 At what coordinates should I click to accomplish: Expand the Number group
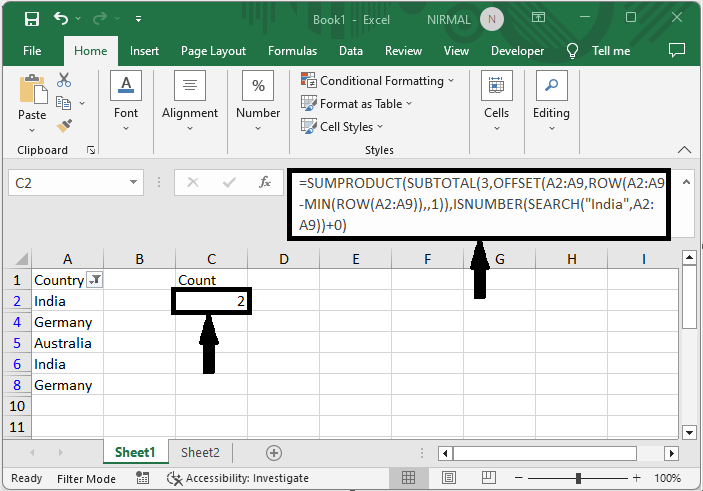coord(258,101)
